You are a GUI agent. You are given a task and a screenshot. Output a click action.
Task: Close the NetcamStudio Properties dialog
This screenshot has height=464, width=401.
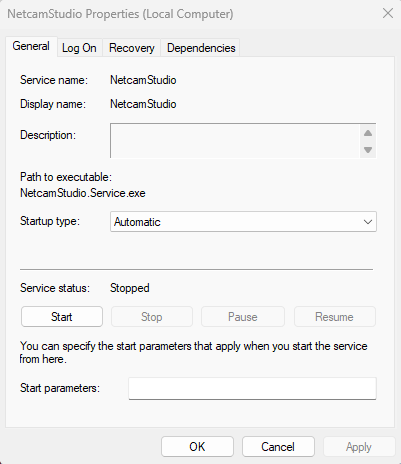pos(388,14)
